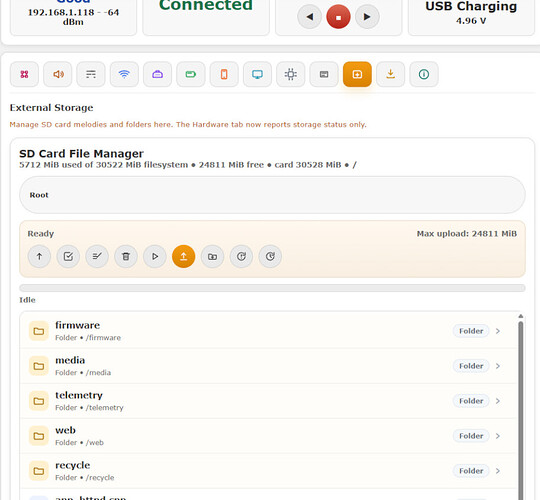Image resolution: width=540 pixels, height=500 pixels.
Task: Click the refresh icon with clock hands
Action: pyautogui.click(x=270, y=257)
